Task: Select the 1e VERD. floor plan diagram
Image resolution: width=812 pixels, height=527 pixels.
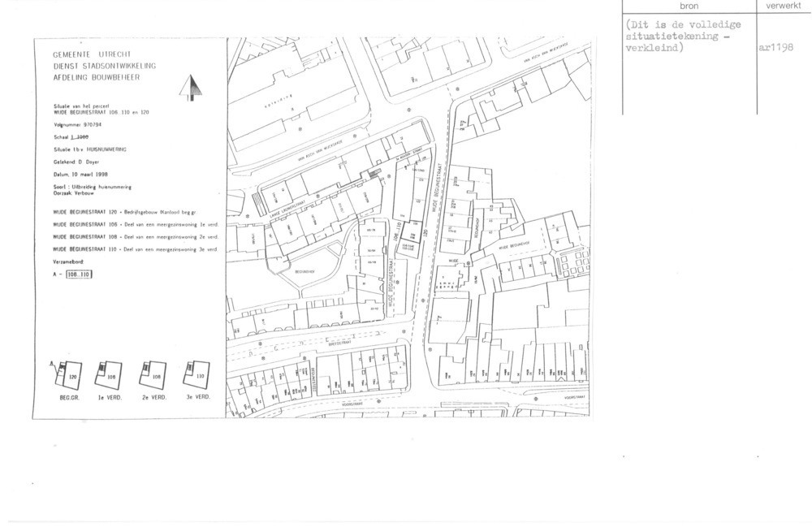Action: (x=109, y=375)
